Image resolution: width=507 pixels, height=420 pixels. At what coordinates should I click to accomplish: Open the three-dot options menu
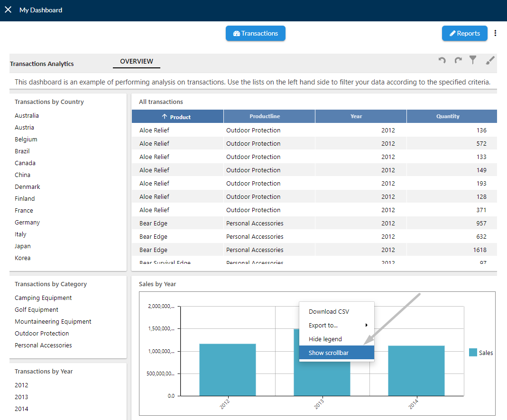point(495,33)
